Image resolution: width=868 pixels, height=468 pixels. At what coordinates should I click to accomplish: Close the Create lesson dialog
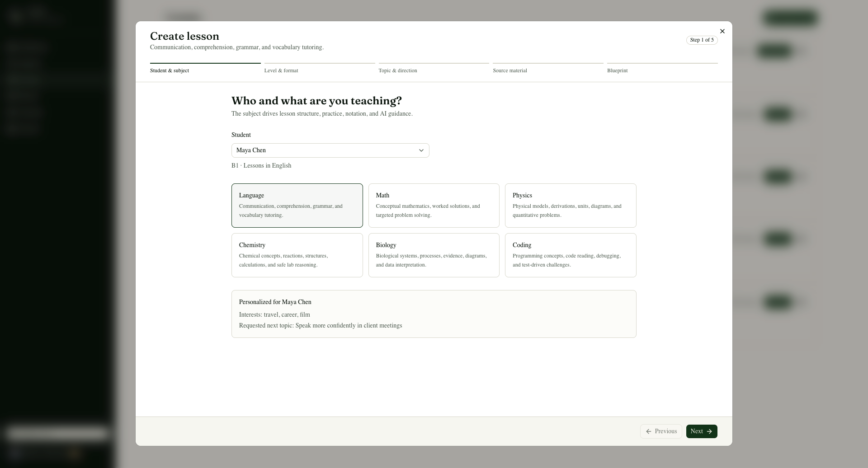coord(722,31)
